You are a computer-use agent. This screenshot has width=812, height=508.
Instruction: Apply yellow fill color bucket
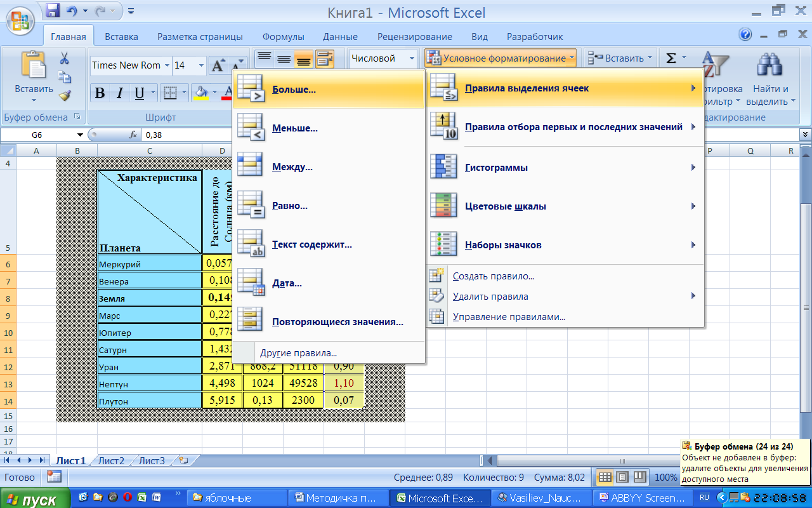click(201, 93)
